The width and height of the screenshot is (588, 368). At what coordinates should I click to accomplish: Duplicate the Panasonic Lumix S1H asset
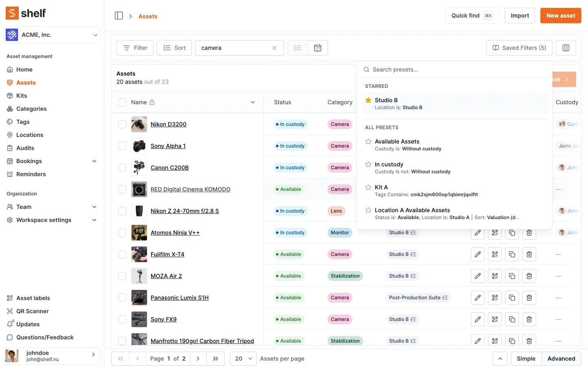click(x=512, y=298)
